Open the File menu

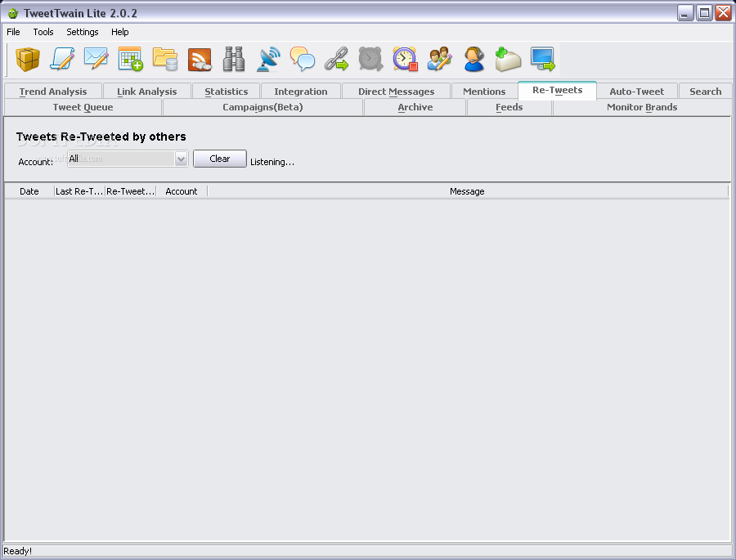(13, 32)
